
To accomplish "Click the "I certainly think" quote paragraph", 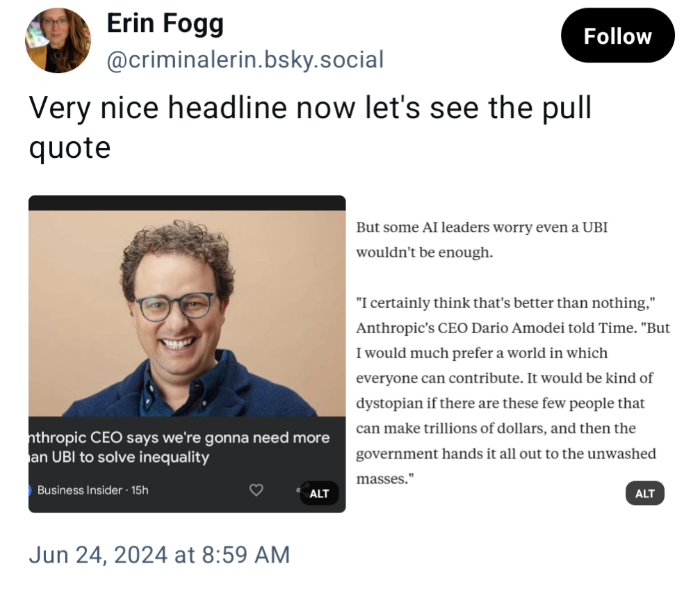I will coord(512,391).
